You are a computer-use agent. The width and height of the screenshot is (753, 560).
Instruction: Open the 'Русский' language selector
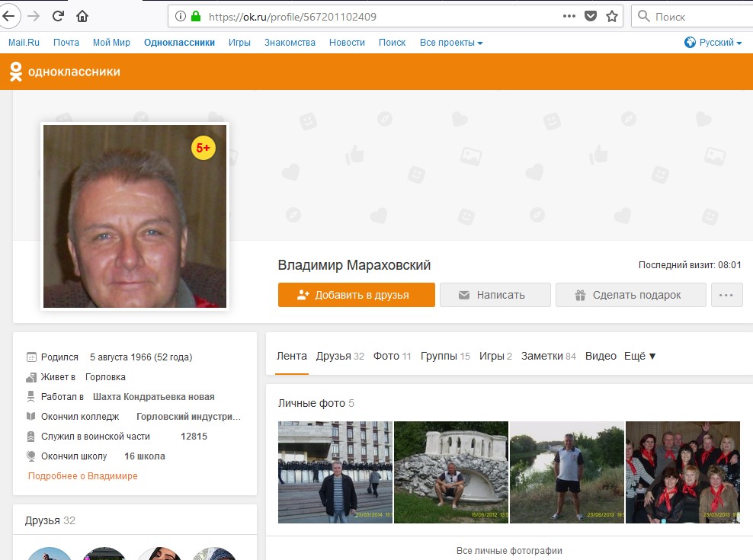click(713, 43)
